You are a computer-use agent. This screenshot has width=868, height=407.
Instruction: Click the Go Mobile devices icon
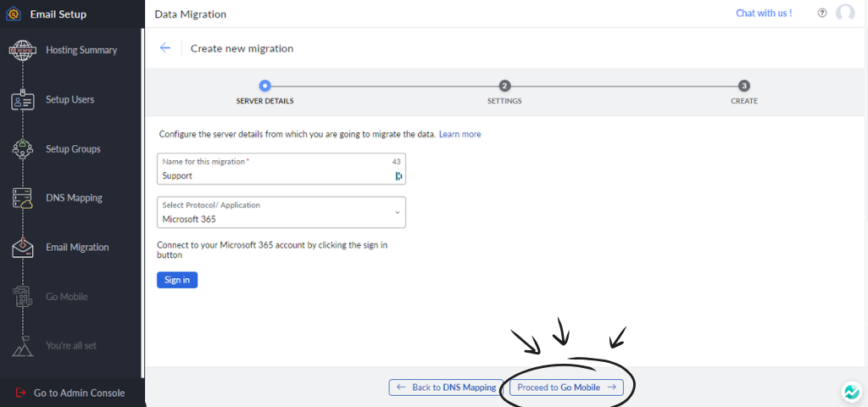[22, 297]
